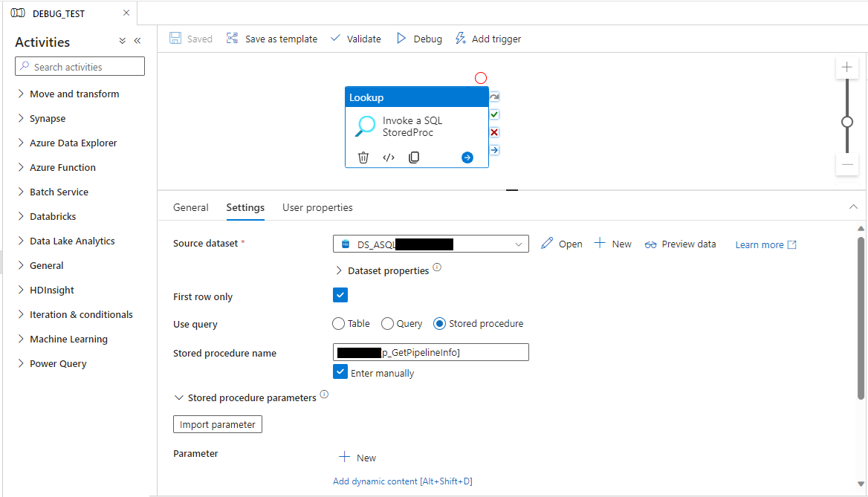Close the DEBUG_TEST pipeline tab
The width and height of the screenshot is (868, 497).
[126, 13]
